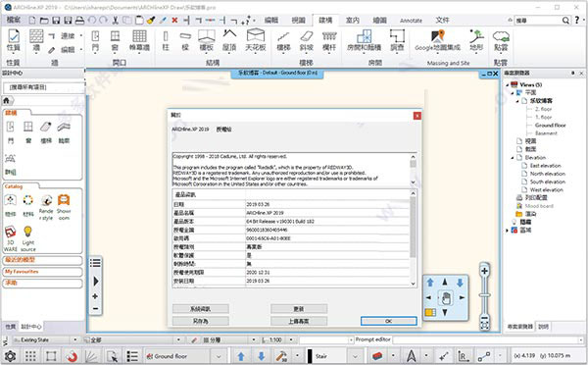Click the Cut scissors icon
This screenshot has height=365, width=588.
[115, 20]
